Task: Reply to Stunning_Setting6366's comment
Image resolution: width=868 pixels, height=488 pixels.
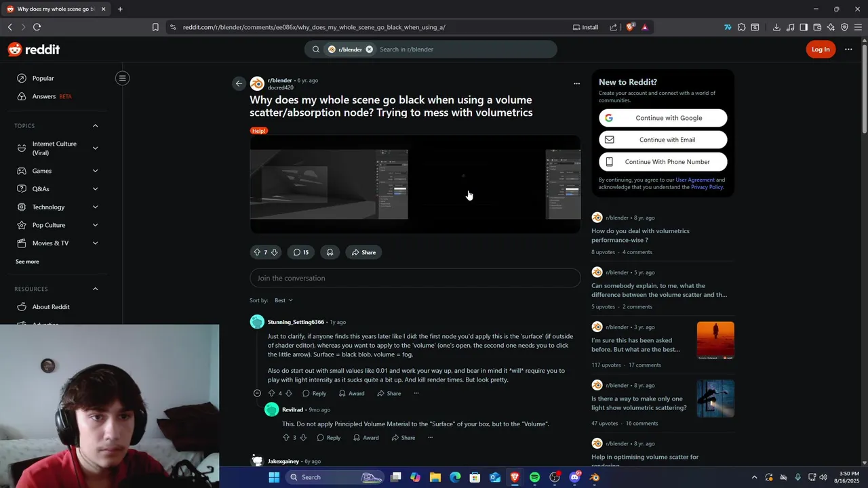Action: [314, 393]
